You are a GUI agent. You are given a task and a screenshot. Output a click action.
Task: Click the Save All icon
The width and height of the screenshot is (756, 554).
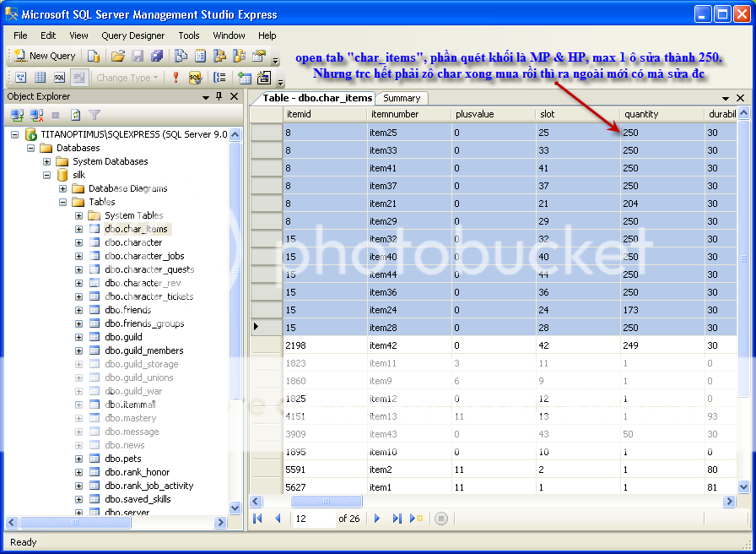pyautogui.click(x=157, y=56)
